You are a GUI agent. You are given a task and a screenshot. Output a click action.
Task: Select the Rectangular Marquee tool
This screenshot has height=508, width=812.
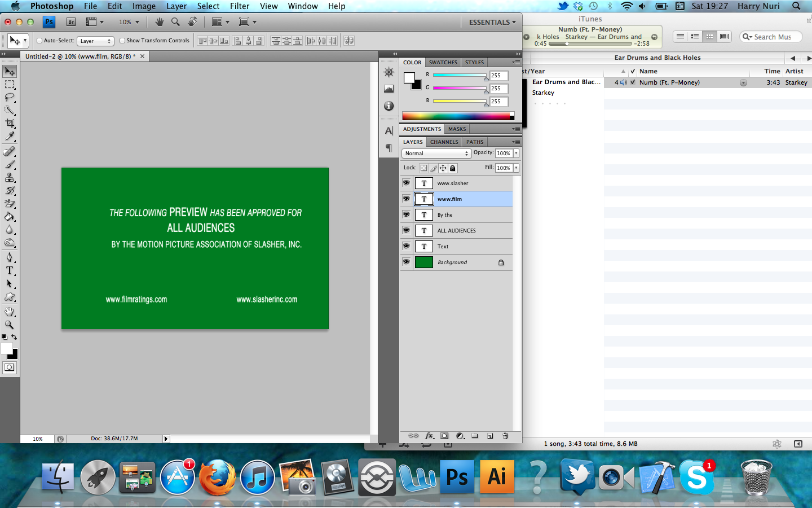(x=10, y=85)
